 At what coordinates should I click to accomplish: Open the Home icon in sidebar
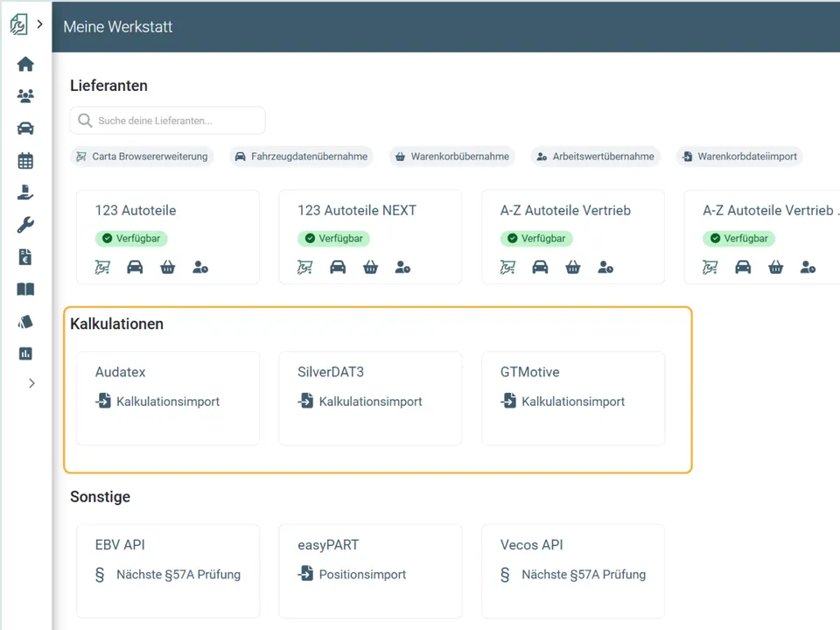(x=25, y=64)
